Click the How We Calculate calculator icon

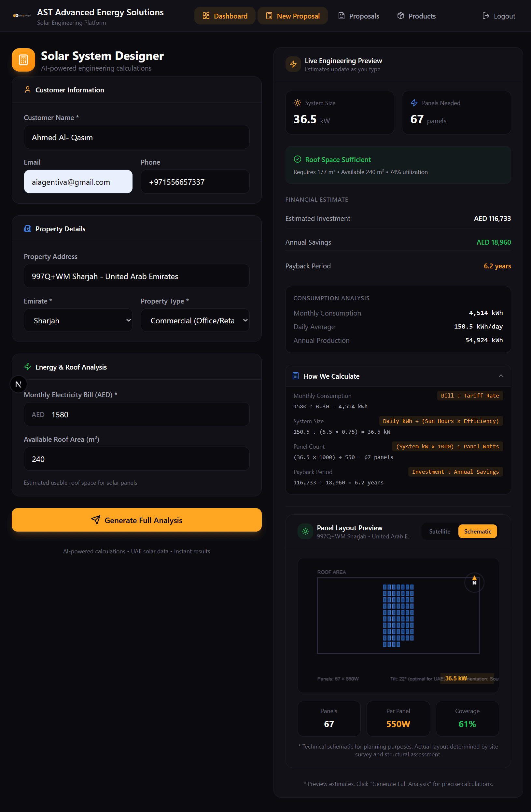296,376
